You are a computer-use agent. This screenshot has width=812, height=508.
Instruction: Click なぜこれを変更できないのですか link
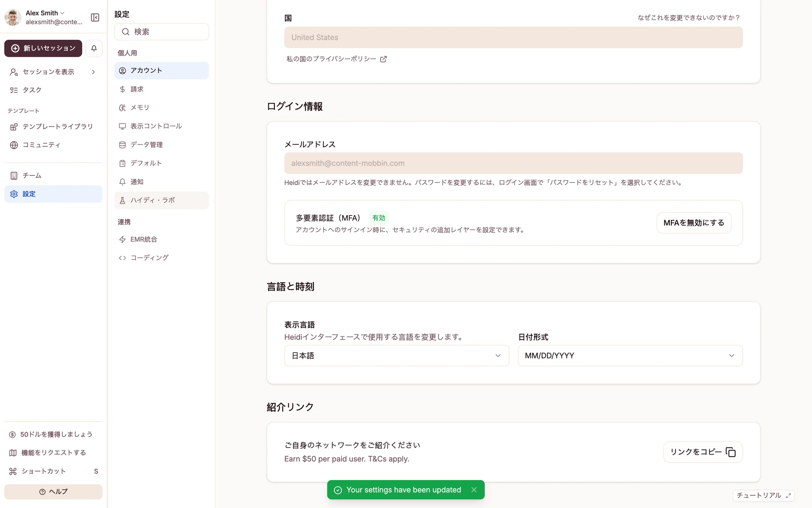pos(689,18)
